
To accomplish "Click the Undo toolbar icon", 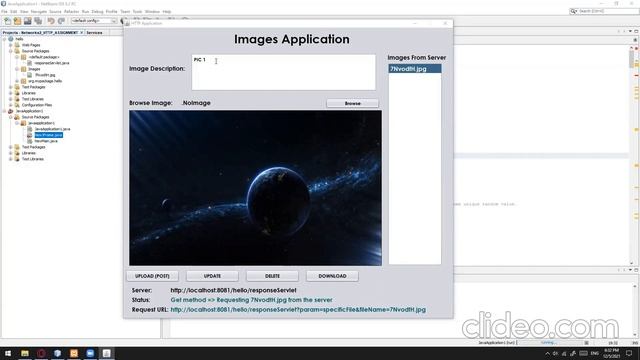I will 51,21.
